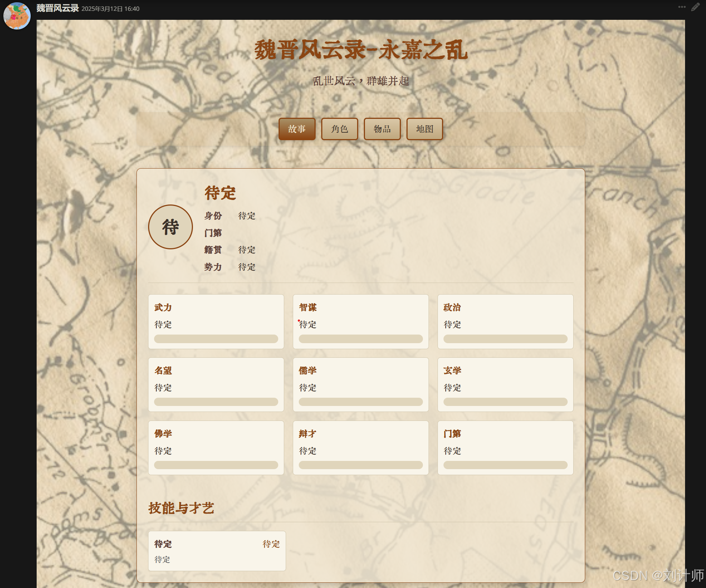706x588 pixels.
Task: Click the 待定 skill level at card right
Action: 271,544
